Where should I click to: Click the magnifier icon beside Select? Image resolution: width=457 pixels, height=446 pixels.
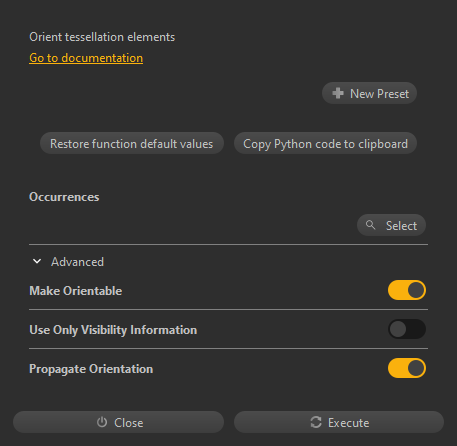(x=370, y=225)
